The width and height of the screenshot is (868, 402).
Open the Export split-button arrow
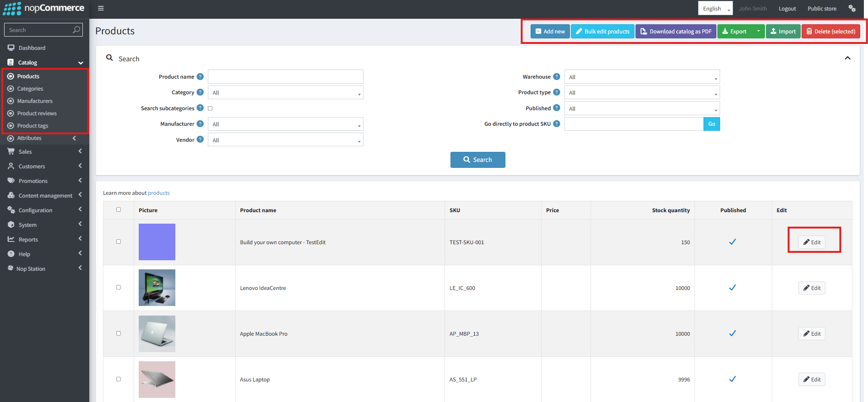pyautogui.click(x=758, y=31)
